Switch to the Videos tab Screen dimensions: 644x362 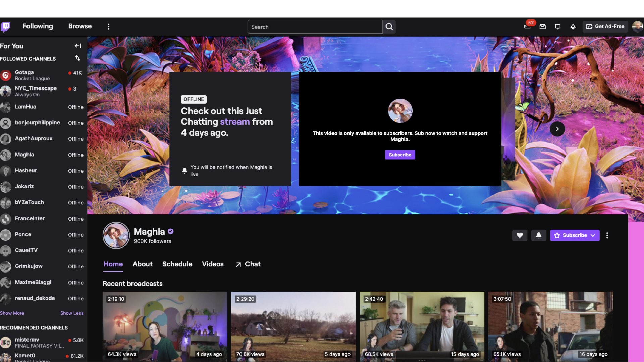tap(213, 264)
